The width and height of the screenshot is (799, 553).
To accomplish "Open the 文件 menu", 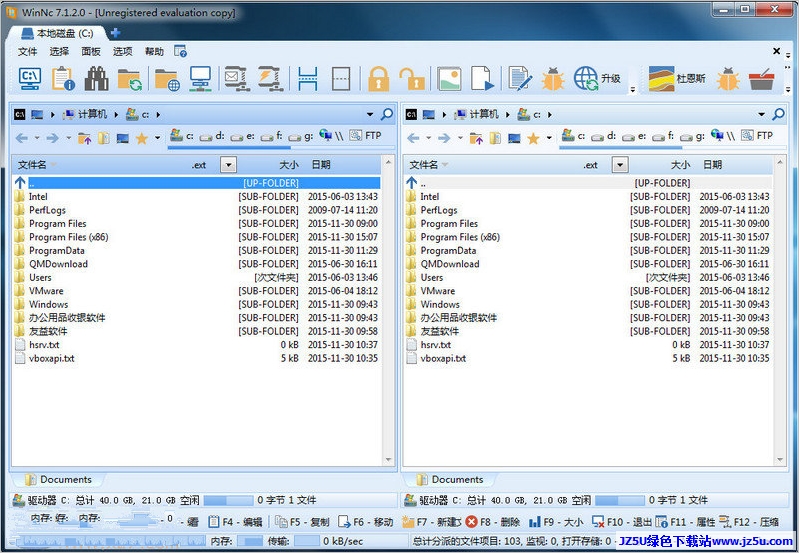I will point(28,51).
